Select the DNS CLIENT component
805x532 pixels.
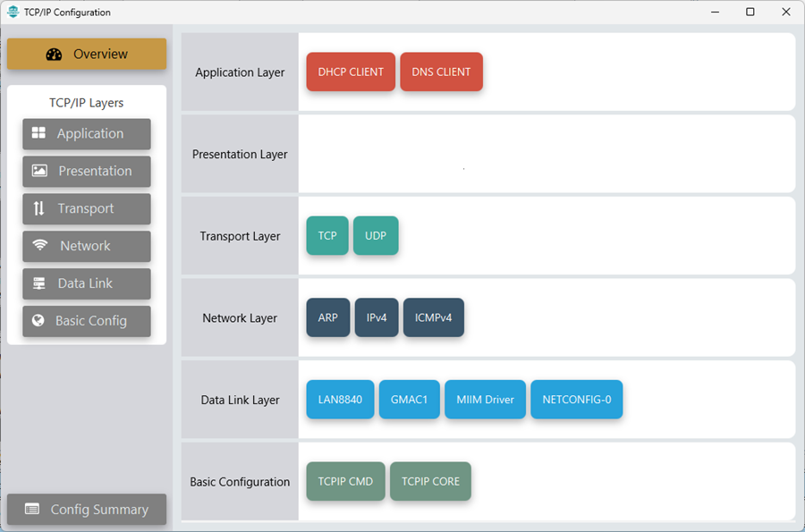coord(441,72)
